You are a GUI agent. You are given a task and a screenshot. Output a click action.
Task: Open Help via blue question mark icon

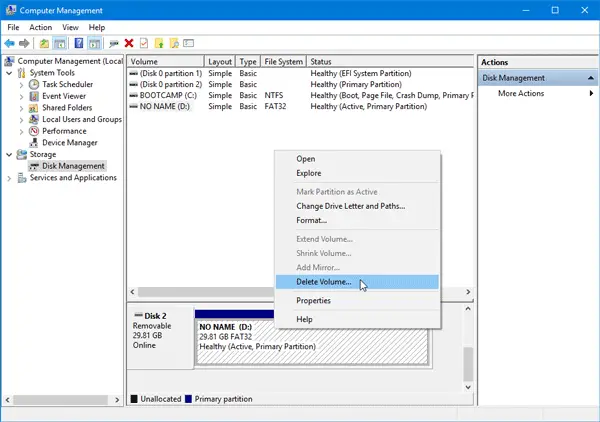point(78,43)
